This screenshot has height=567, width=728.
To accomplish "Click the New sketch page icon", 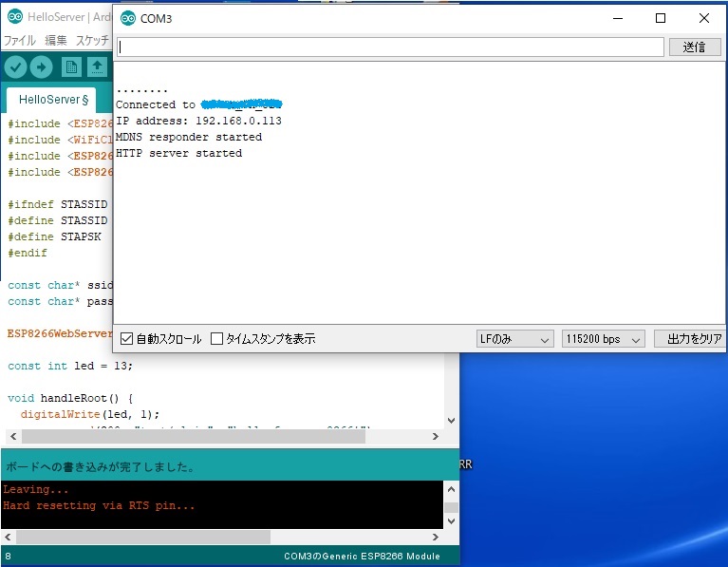I will 71,67.
